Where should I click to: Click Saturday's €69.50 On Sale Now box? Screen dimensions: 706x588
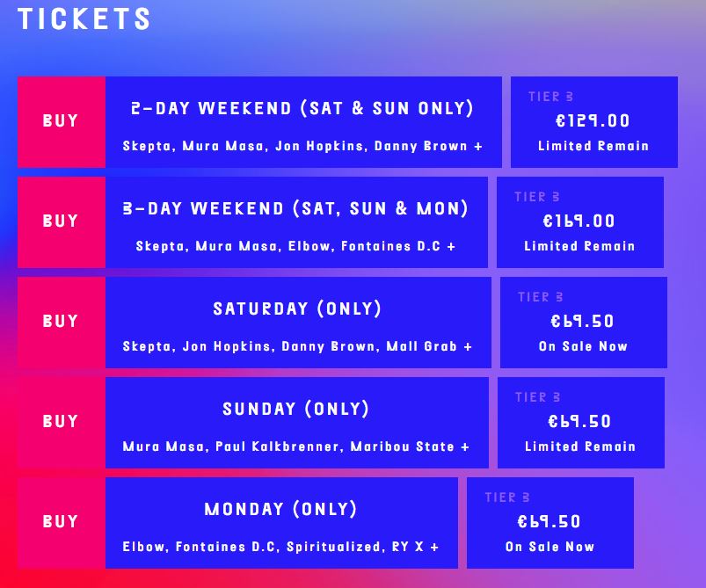point(584,323)
